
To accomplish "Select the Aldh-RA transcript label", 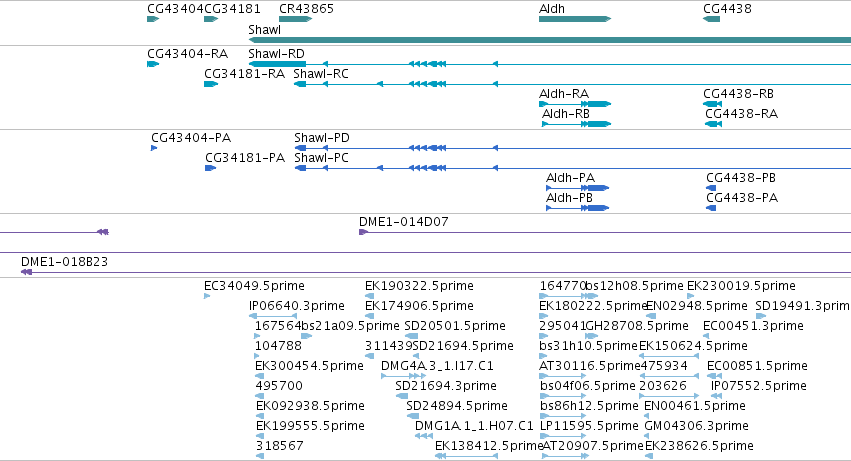I will pos(564,94).
